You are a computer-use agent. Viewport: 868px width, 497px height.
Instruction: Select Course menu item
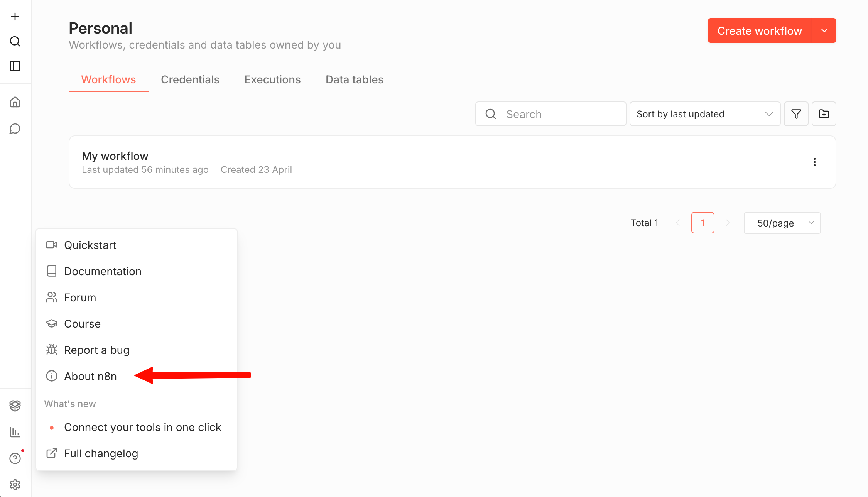pyautogui.click(x=137, y=324)
